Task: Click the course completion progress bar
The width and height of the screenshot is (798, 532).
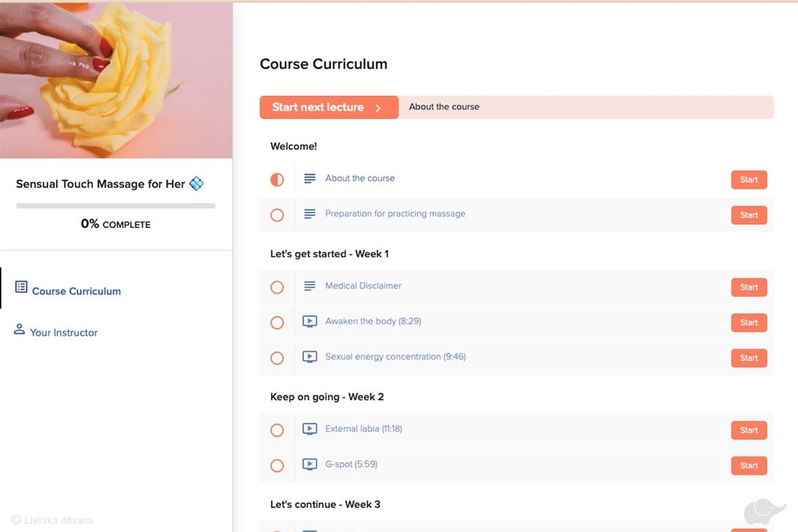Action: click(115, 205)
